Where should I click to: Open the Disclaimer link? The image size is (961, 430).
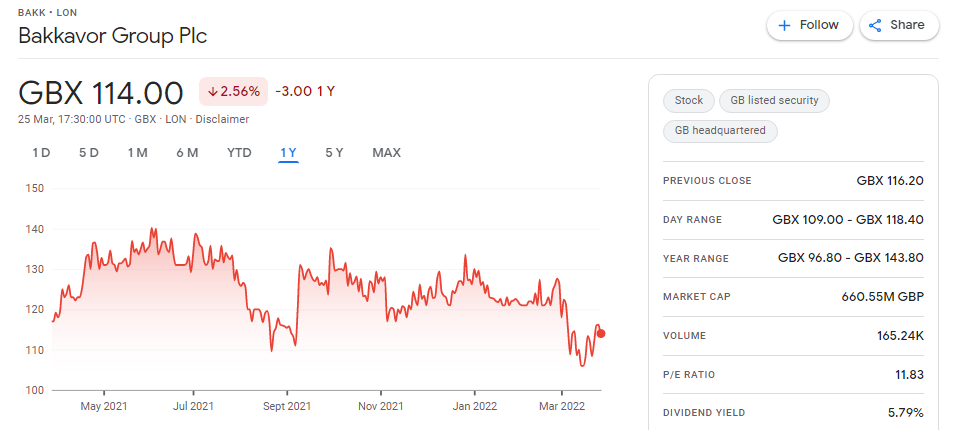pos(222,119)
